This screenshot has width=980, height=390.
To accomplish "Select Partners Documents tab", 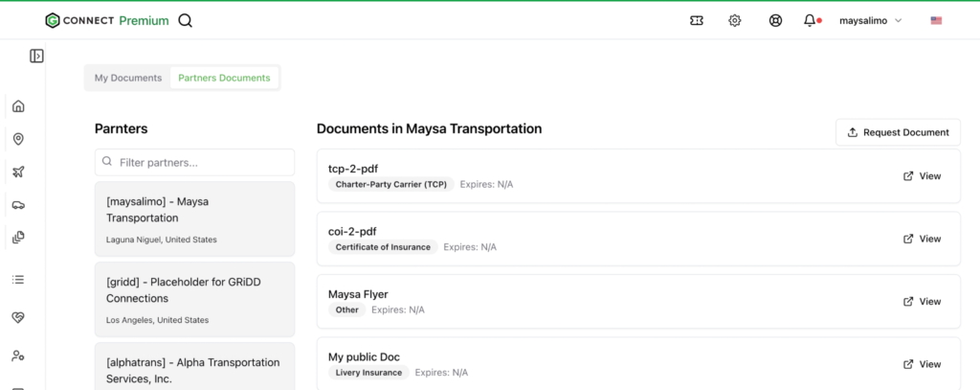I will 224,79.
